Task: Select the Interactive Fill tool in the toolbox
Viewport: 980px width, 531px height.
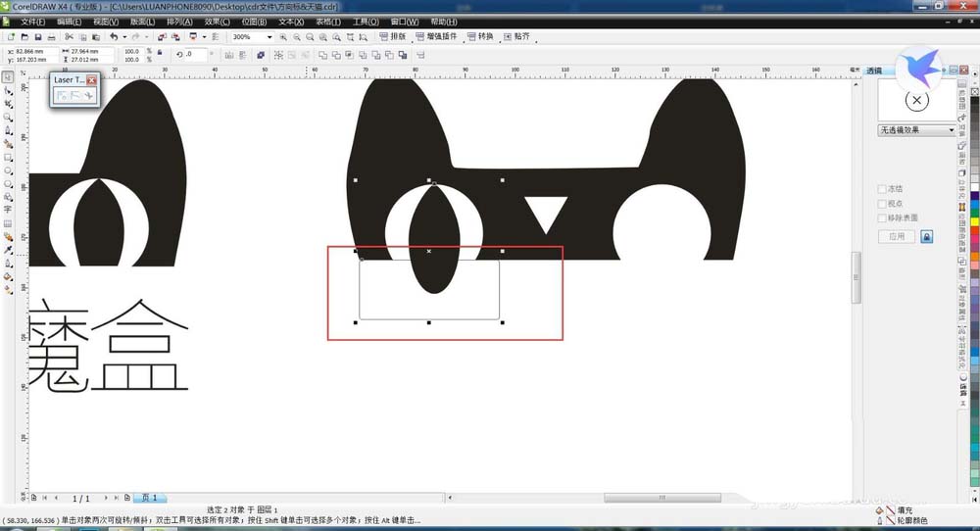Action: [8, 290]
